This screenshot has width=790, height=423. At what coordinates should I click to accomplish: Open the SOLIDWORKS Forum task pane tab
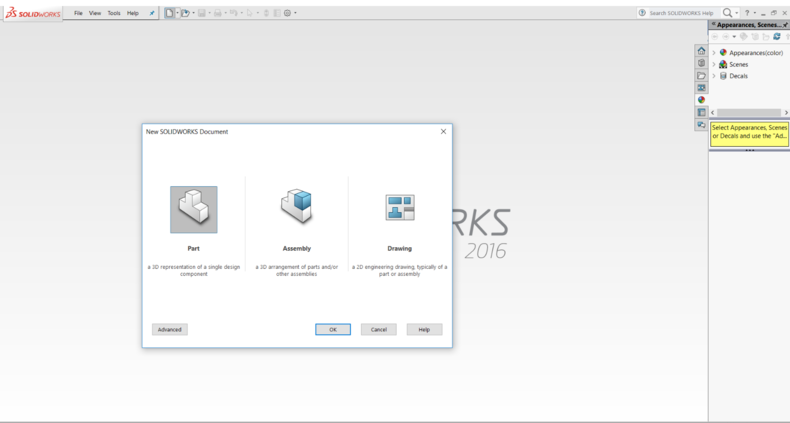click(x=701, y=124)
